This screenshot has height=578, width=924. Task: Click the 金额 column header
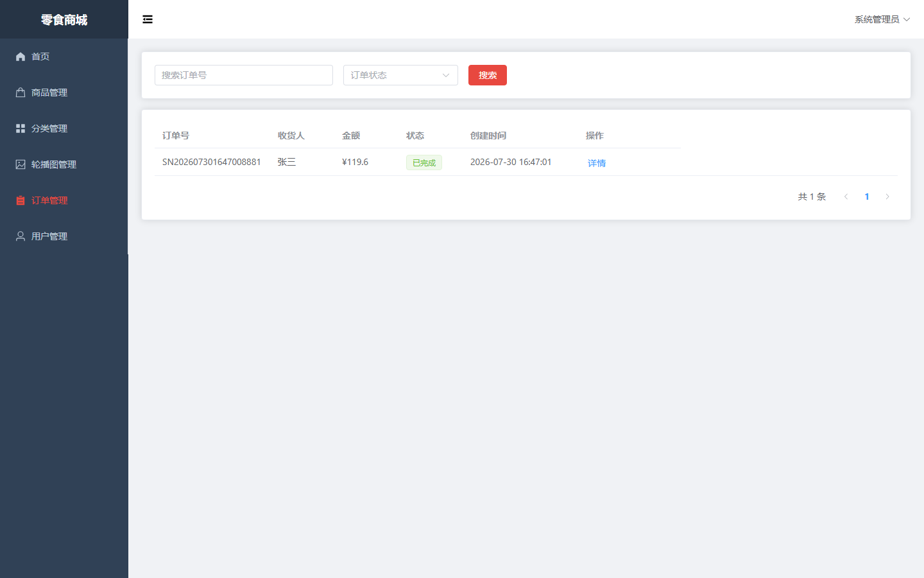coord(351,136)
